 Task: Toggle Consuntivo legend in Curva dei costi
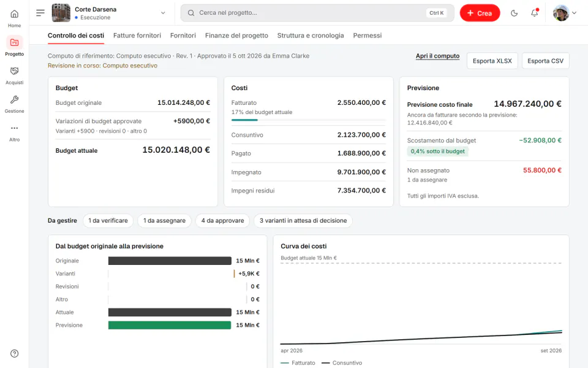pyautogui.click(x=342, y=362)
